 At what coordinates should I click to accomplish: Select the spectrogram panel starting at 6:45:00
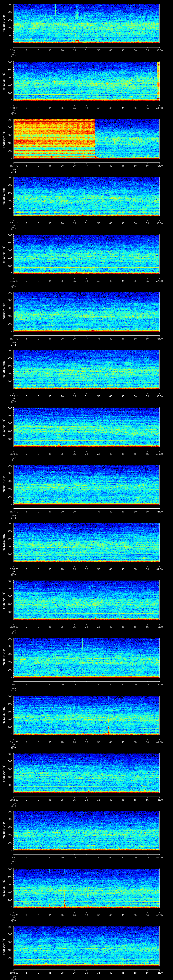[x=87, y=947]
